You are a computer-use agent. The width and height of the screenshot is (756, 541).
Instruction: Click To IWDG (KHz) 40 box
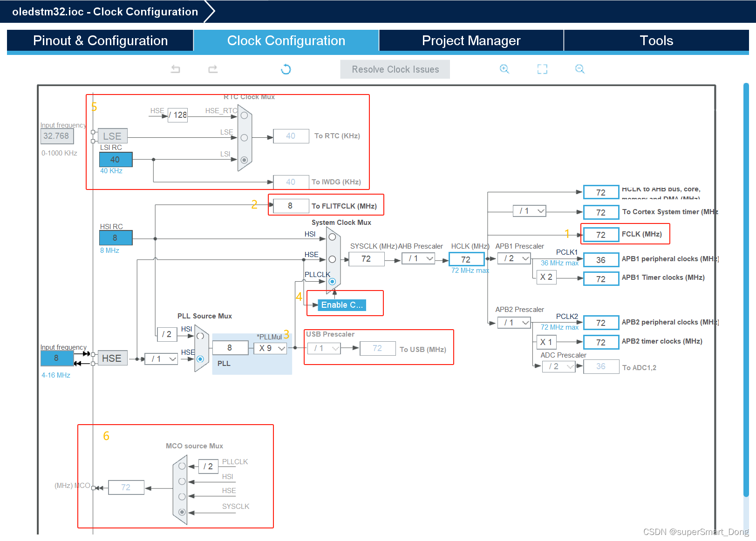[291, 182]
